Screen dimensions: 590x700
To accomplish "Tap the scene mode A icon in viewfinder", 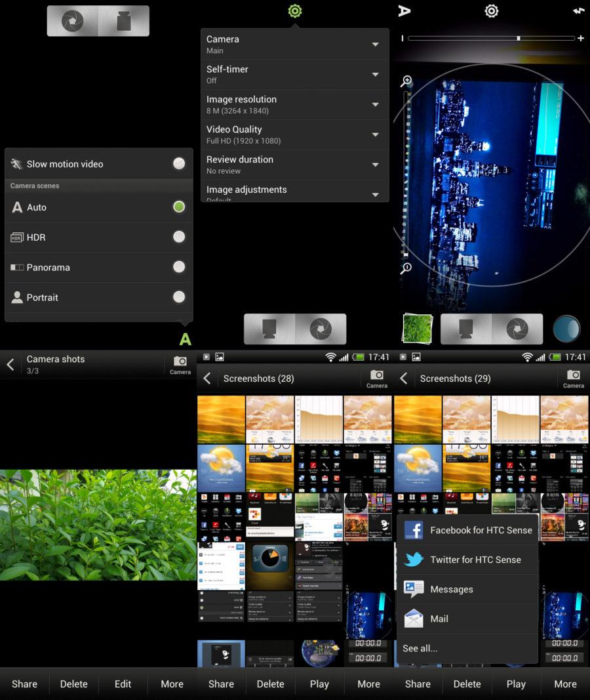I will click(404, 10).
